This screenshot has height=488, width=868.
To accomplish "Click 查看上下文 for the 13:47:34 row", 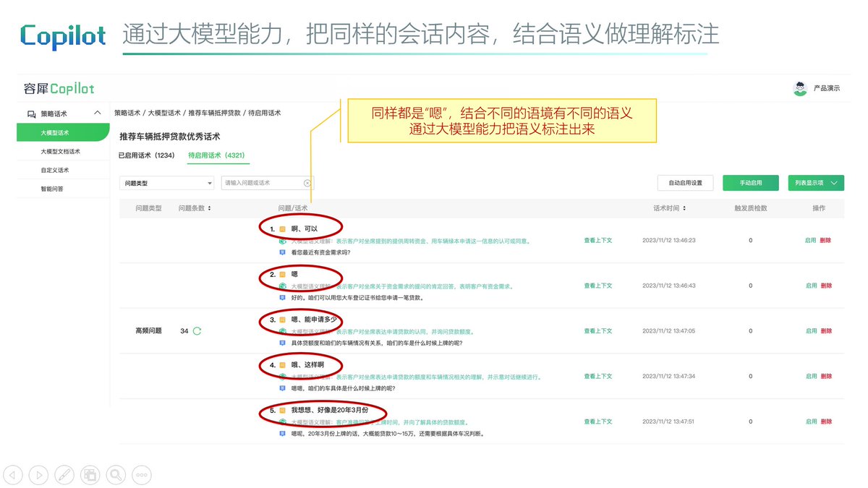I will [x=598, y=377].
